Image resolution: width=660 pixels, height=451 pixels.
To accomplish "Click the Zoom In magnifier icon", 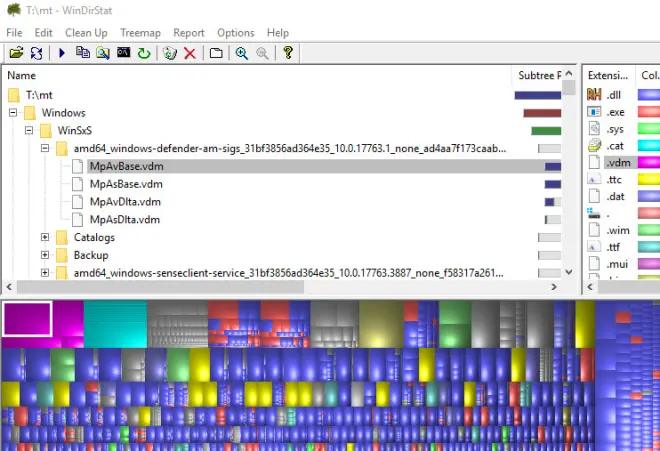I will pyautogui.click(x=242, y=53).
